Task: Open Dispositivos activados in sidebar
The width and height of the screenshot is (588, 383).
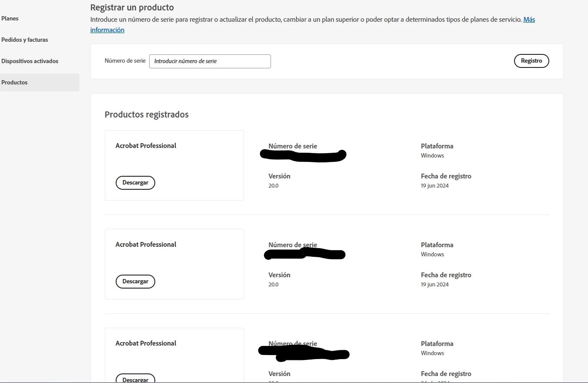Action: click(x=30, y=61)
